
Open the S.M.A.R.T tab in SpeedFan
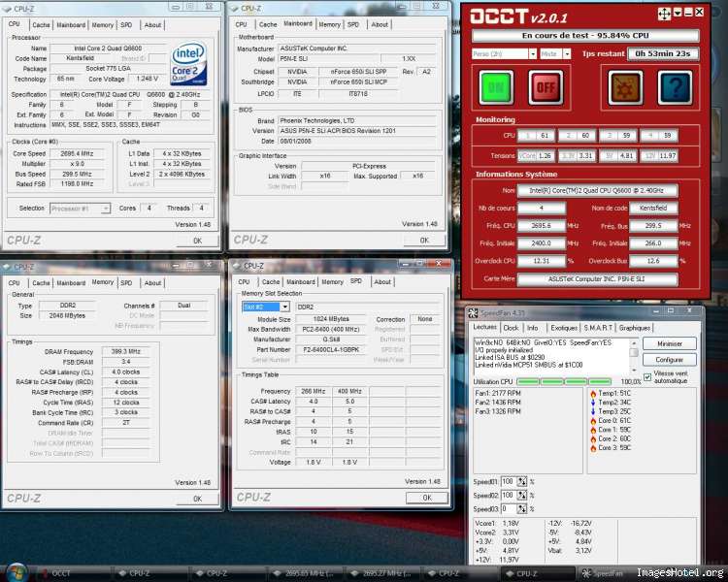coord(598,328)
